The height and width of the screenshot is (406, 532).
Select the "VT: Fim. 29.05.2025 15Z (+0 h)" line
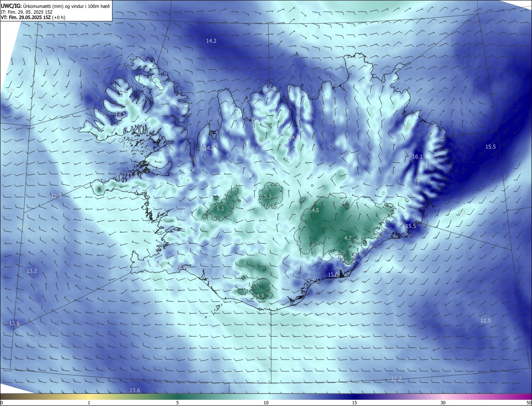click(33, 17)
